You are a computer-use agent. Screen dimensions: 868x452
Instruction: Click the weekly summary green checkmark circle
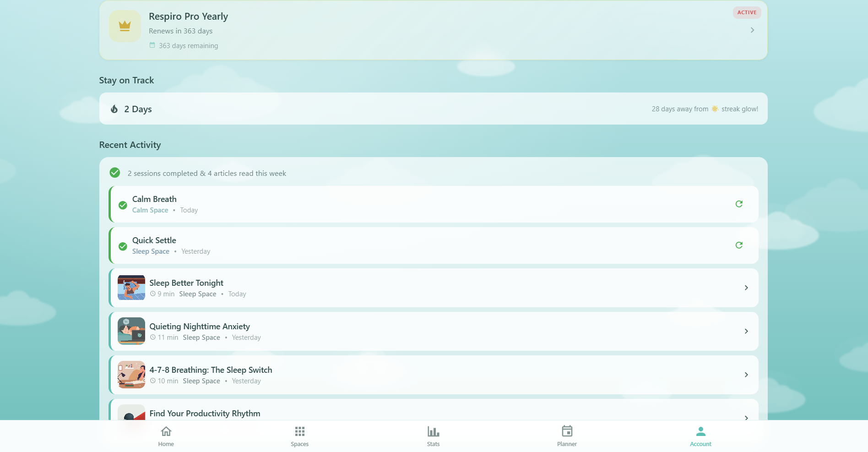pyautogui.click(x=114, y=173)
